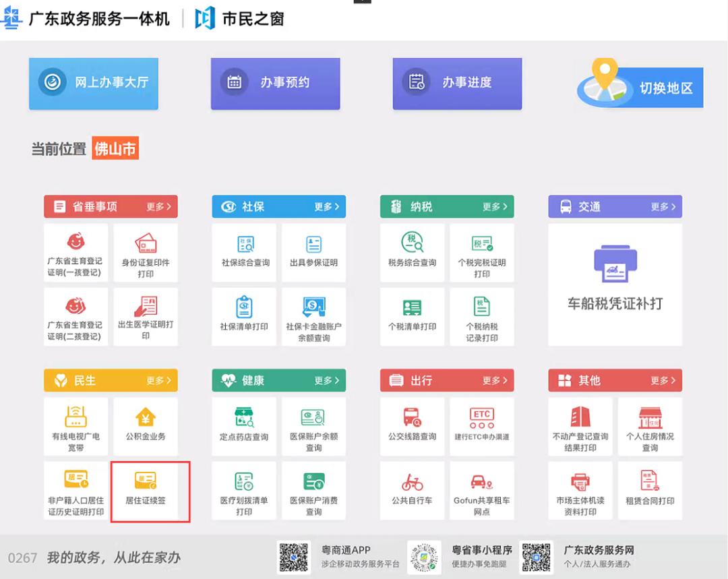728x579 pixels.
Task: Select 不动产登记查询结果打印 service
Action: pyautogui.click(x=580, y=426)
